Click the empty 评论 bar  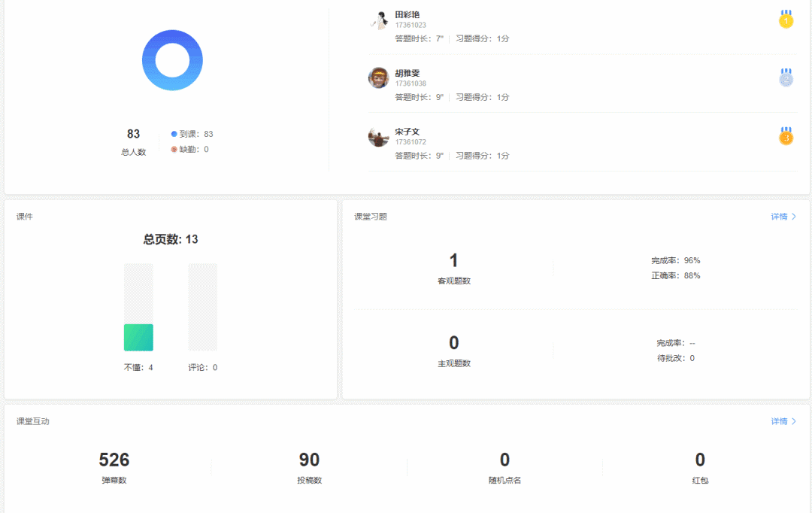[x=202, y=308]
